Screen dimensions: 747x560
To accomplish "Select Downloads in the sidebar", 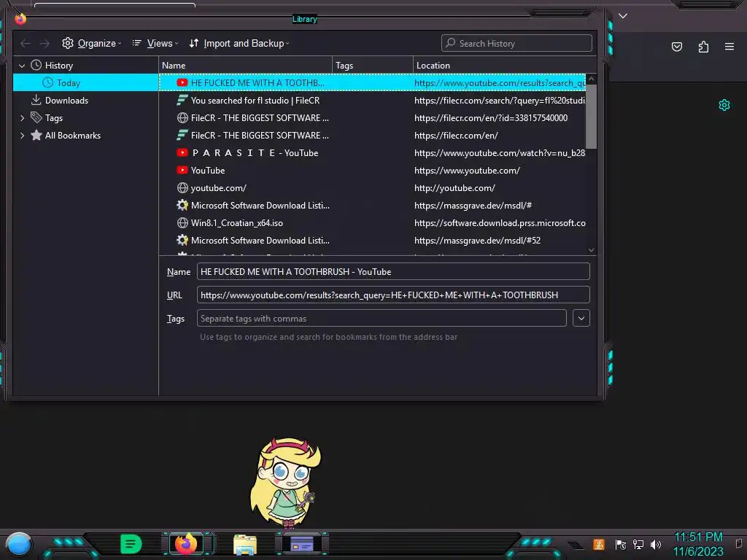I will point(66,101).
